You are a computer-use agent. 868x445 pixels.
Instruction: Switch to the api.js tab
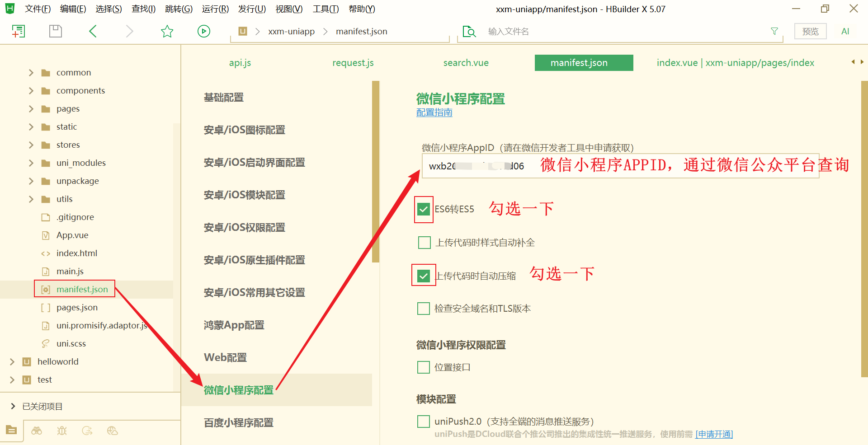point(240,63)
